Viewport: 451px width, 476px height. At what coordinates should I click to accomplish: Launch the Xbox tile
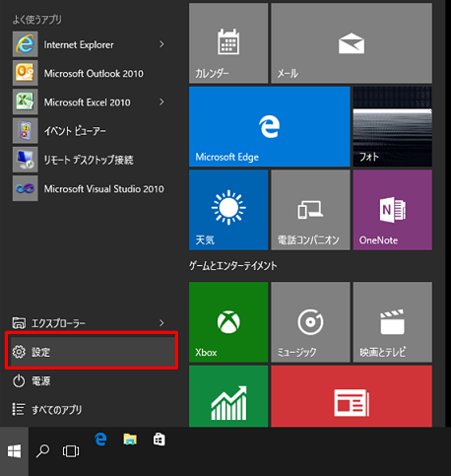click(x=228, y=322)
